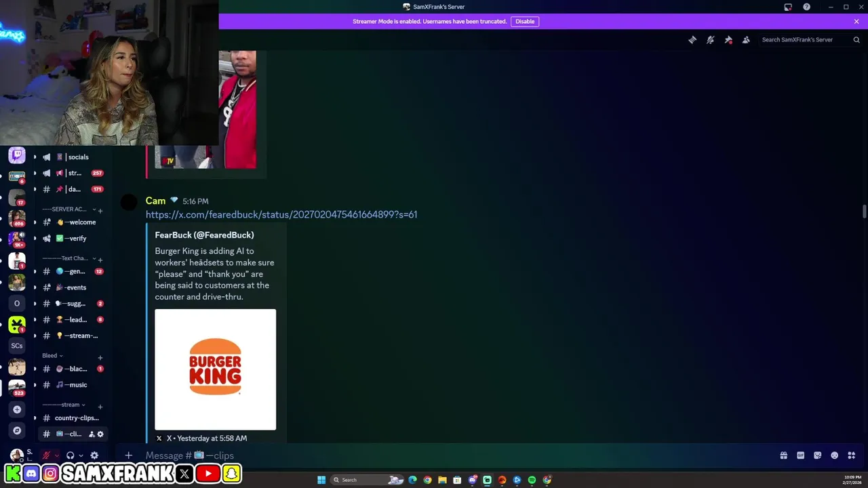Open the leaderboard channel with 8 badge

72,320
